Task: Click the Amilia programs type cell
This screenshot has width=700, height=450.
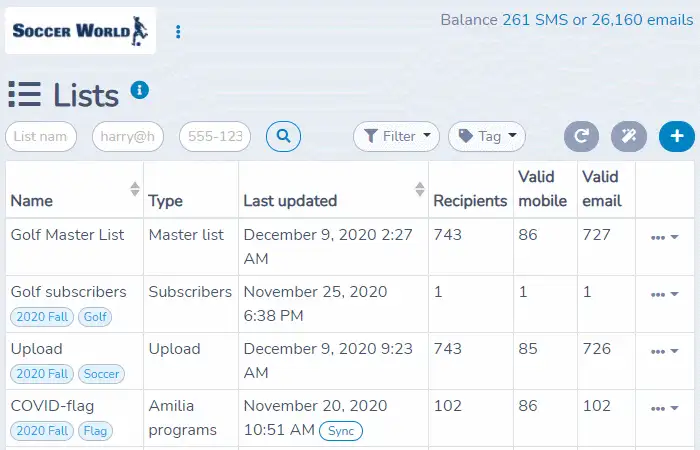Action: 183,418
